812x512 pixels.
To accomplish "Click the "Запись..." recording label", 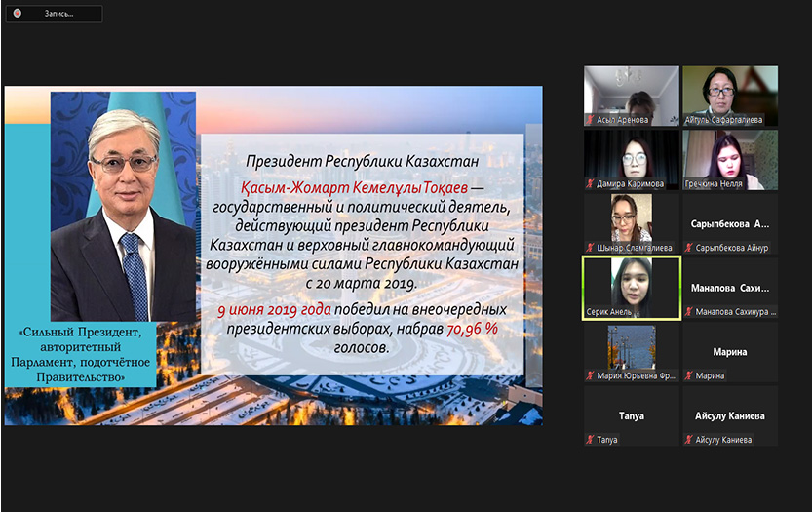I will click(x=51, y=15).
